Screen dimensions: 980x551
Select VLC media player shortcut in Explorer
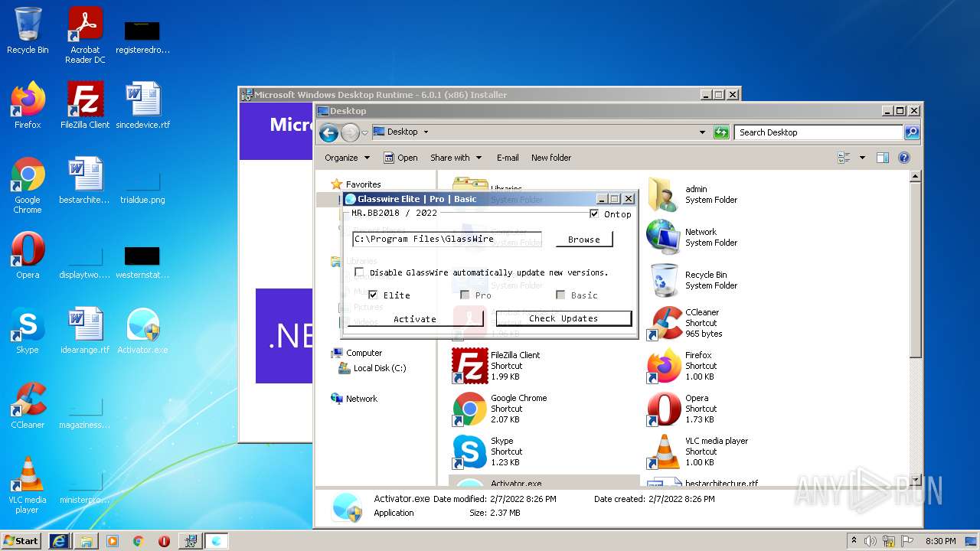pos(698,452)
